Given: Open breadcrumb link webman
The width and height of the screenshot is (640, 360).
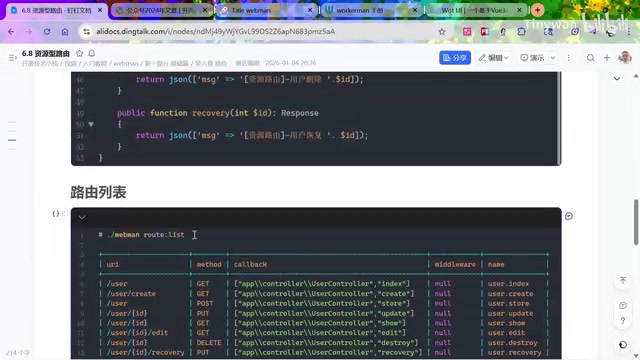Looking at the screenshot, I should [126, 63].
